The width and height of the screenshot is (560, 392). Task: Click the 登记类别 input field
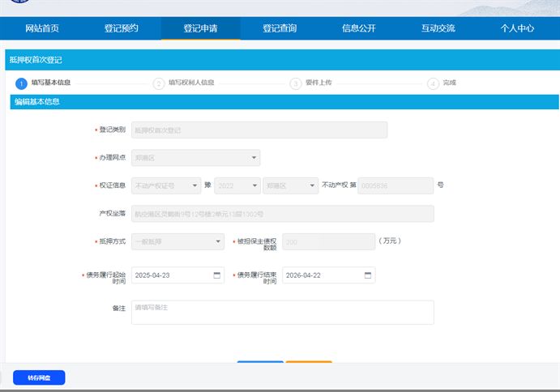click(259, 130)
